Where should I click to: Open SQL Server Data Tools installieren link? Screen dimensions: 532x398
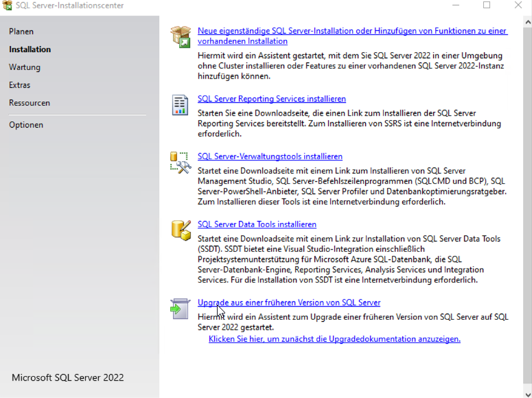pos(257,224)
